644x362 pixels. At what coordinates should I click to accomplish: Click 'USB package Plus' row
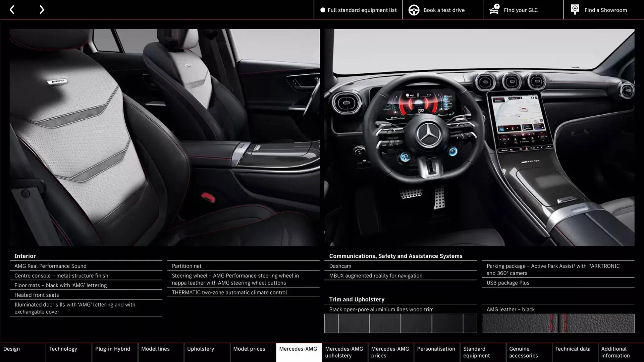[558, 283]
